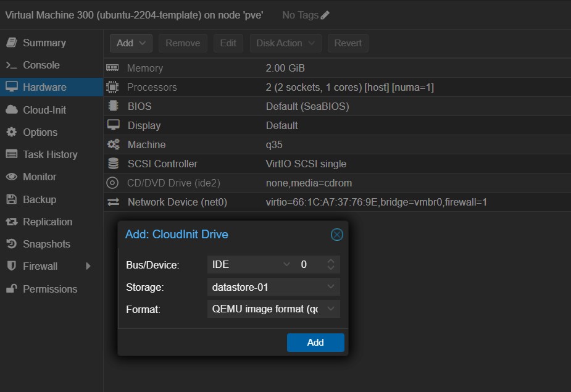This screenshot has width=571, height=392.
Task: Open the Cloud-Init section via cloud icon
Action: click(x=11, y=110)
